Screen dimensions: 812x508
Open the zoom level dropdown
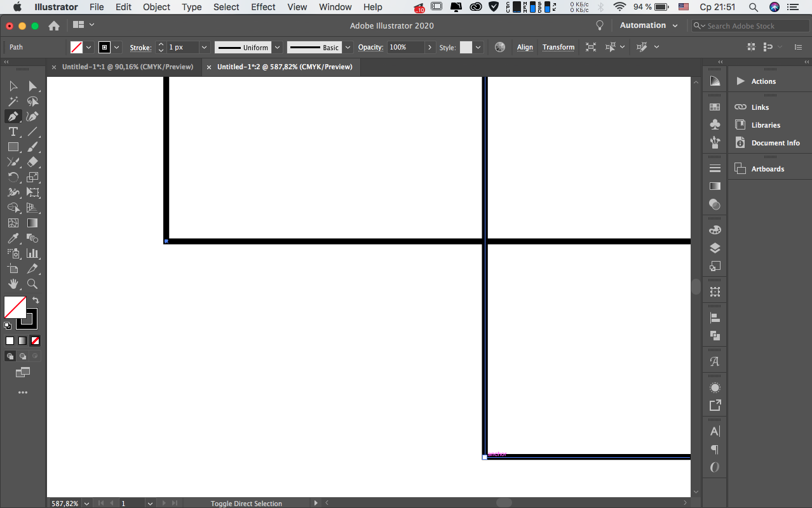[x=86, y=504]
